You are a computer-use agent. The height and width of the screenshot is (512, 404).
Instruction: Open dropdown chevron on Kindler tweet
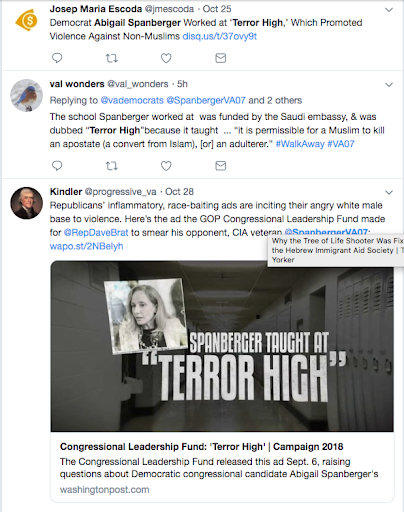[389, 192]
